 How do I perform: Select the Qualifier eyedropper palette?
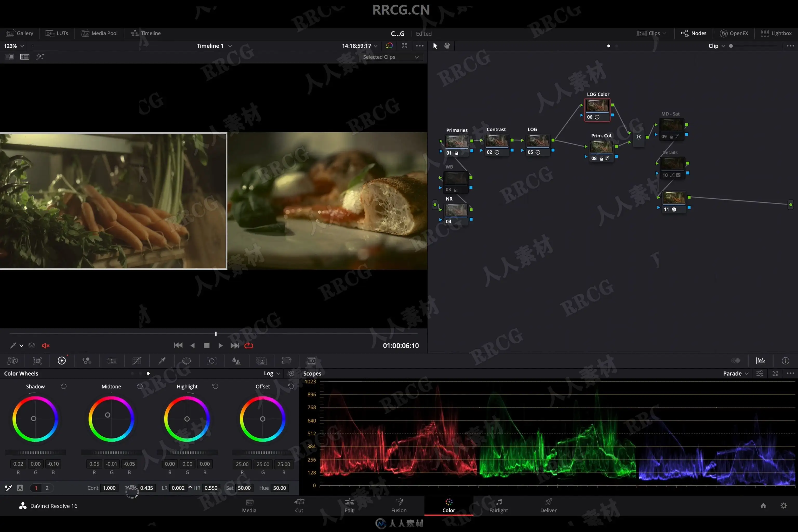[162, 361]
